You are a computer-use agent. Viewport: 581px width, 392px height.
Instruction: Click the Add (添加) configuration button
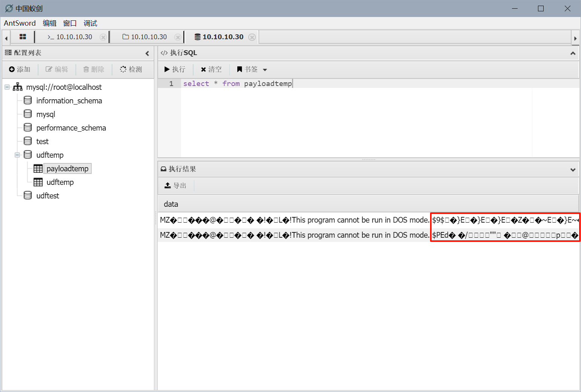(20, 69)
